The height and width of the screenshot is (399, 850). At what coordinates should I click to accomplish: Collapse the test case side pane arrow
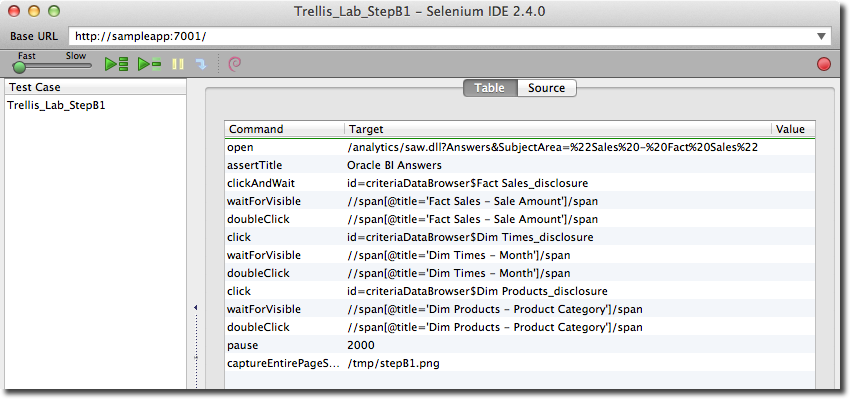coord(196,308)
